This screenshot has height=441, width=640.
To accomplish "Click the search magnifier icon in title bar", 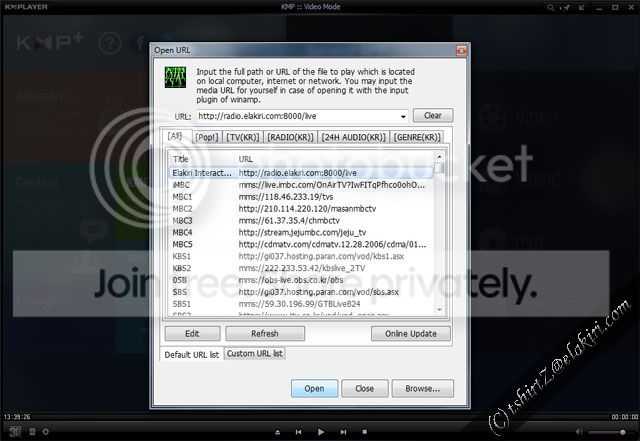I will coord(550,7).
